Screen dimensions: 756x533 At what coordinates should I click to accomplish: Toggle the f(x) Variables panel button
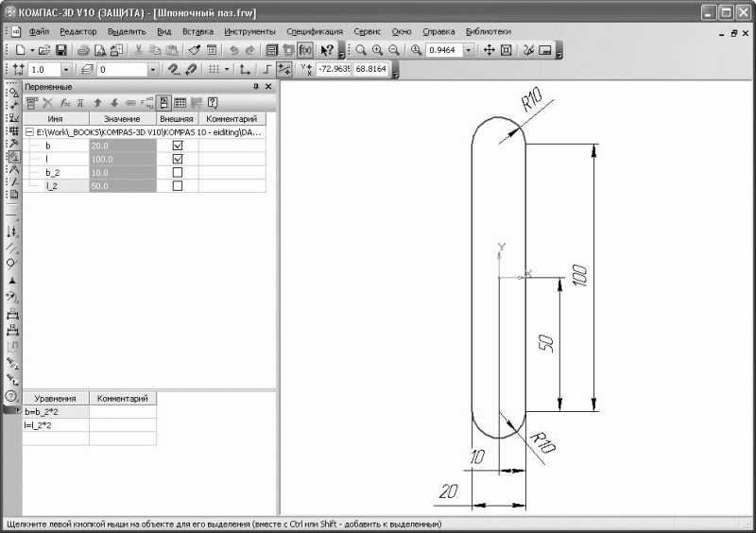coord(304,50)
